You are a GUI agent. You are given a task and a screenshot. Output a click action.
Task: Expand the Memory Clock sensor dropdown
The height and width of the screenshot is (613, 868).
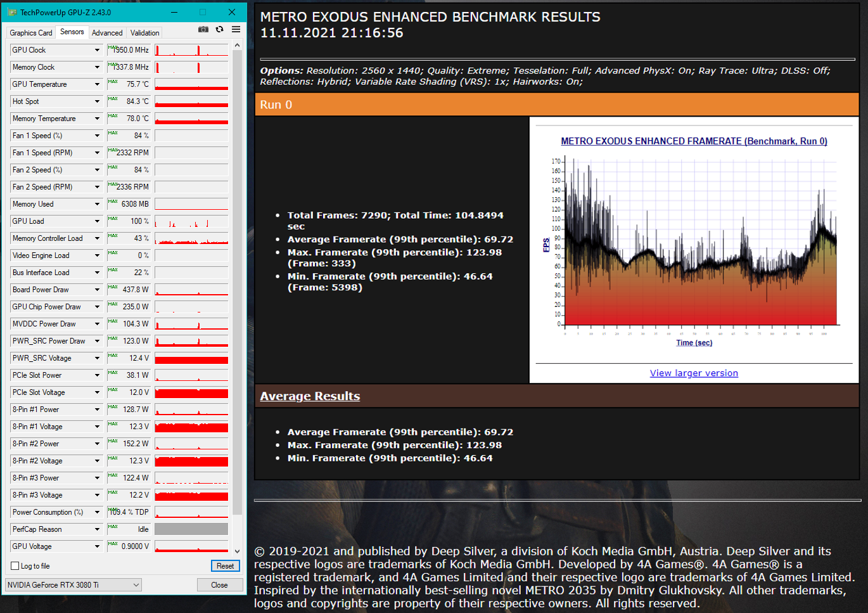point(97,67)
